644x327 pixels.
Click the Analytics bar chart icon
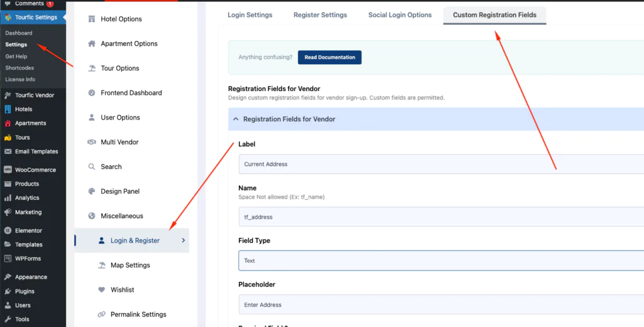click(x=8, y=198)
